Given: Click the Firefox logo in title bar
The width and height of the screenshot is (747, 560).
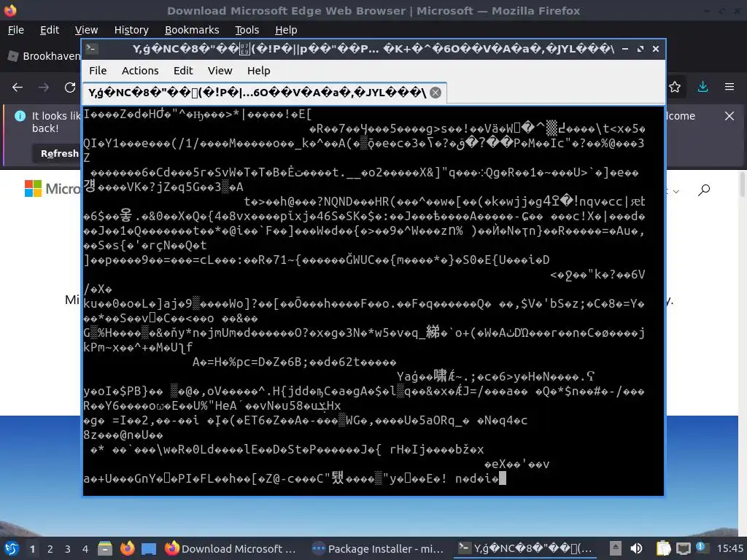Looking at the screenshot, I should coord(10,10).
